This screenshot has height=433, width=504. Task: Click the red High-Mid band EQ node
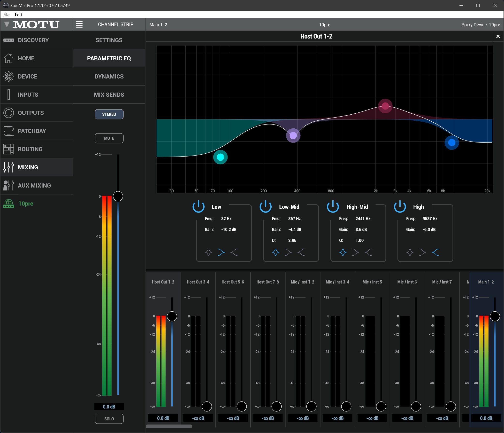[385, 106]
